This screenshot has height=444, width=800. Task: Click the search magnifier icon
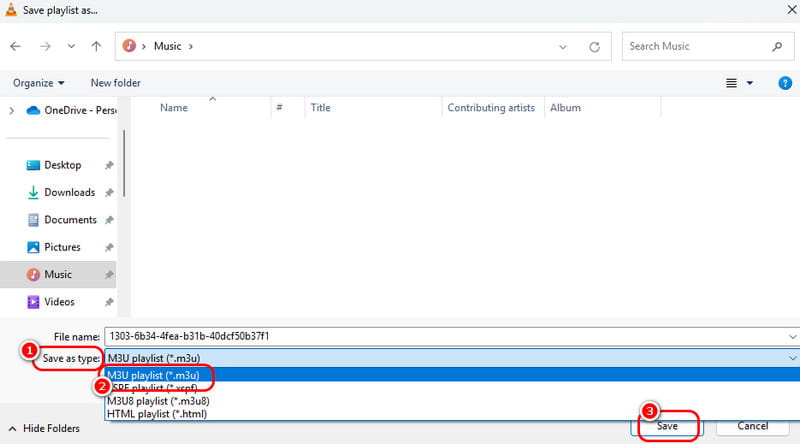coord(776,46)
